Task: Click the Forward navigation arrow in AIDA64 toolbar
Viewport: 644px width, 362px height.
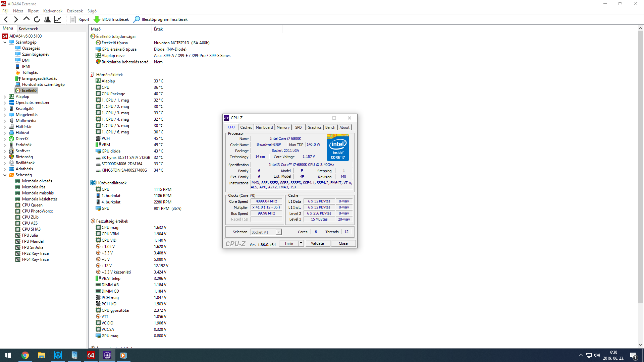Action: (16, 19)
